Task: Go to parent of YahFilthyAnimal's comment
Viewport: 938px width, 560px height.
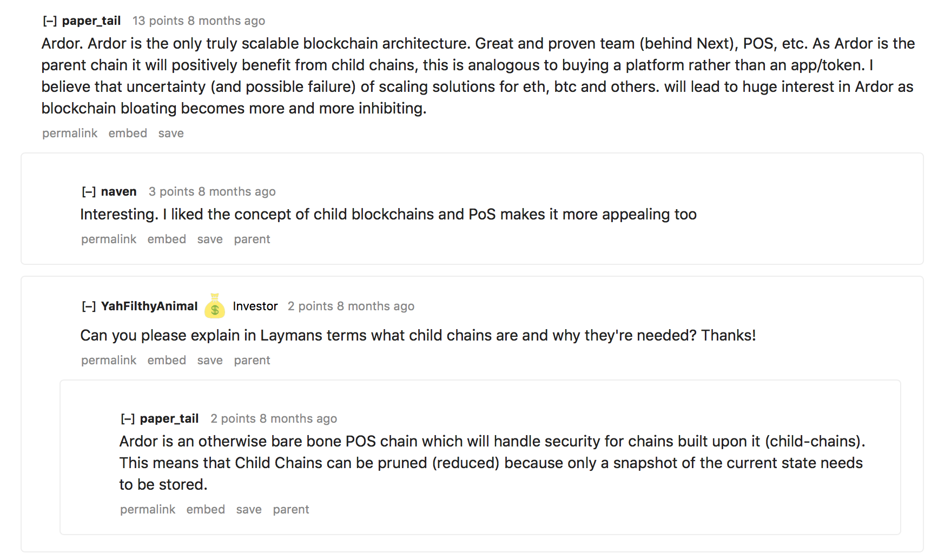Action: pyautogui.click(x=252, y=361)
